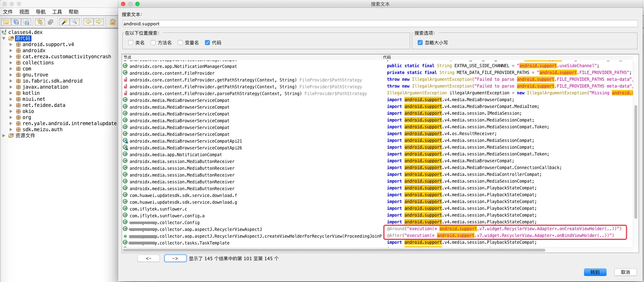Click the open file folder toolbar icon
This screenshot has width=644, height=282.
(x=6, y=22)
